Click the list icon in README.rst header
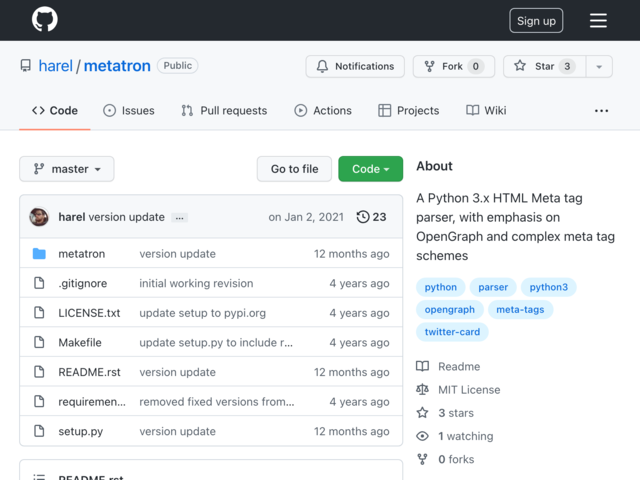Screen dimensions: 640x480 [x=39, y=477]
